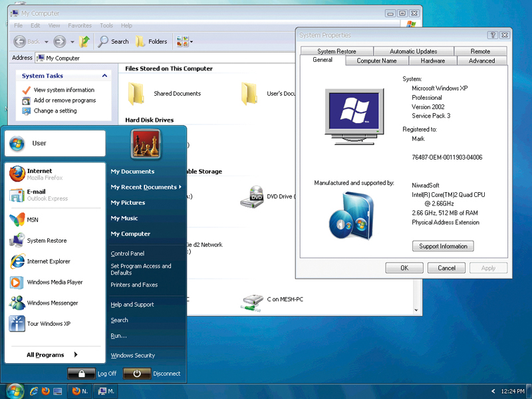
Task: Click View system information link
Action: (x=64, y=90)
